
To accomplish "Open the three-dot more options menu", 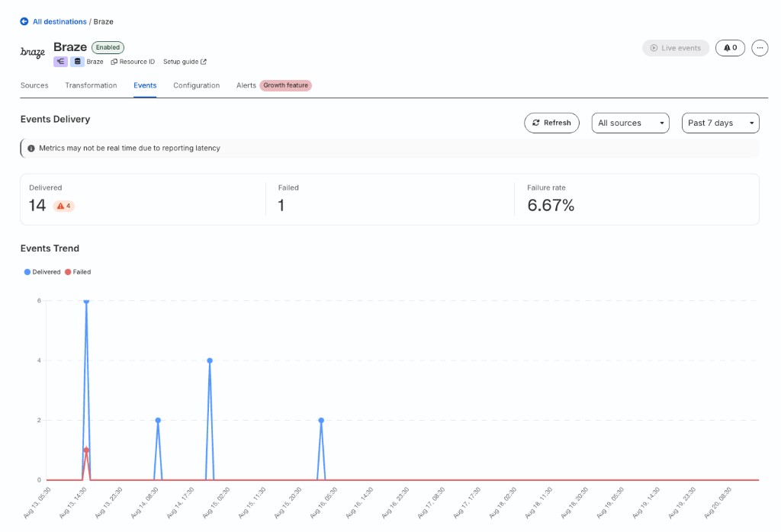I will [760, 48].
